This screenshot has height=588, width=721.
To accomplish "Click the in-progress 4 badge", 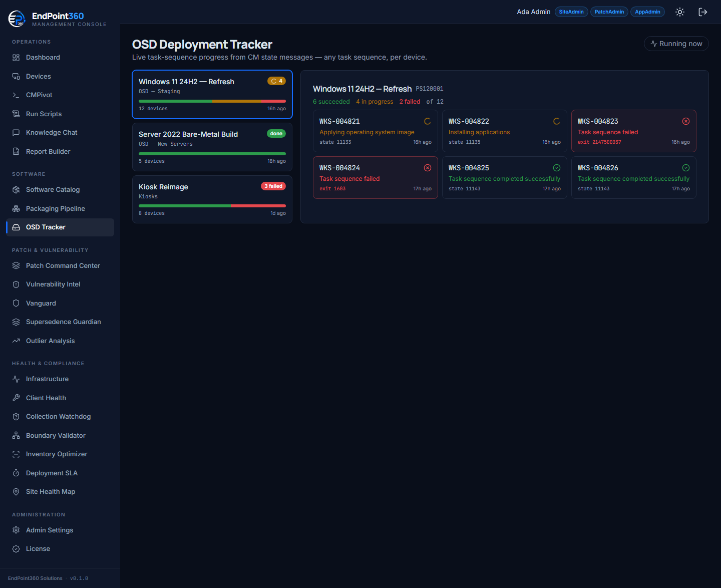I will pyautogui.click(x=276, y=81).
